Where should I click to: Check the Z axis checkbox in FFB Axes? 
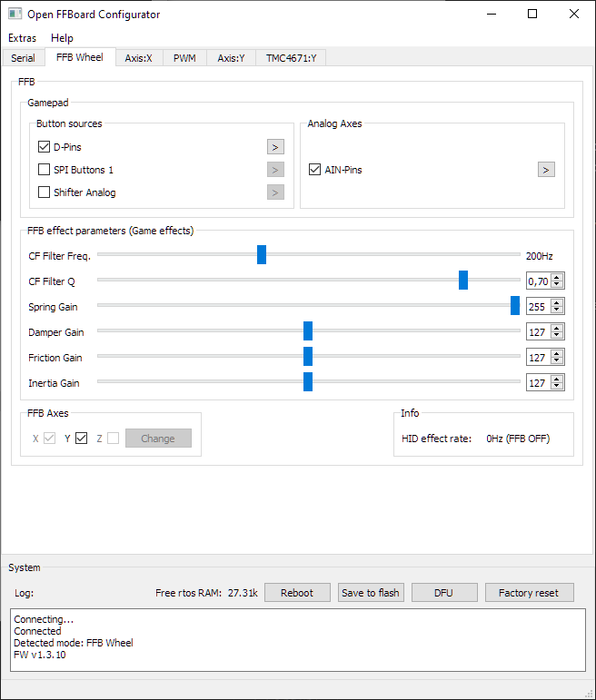point(113,438)
